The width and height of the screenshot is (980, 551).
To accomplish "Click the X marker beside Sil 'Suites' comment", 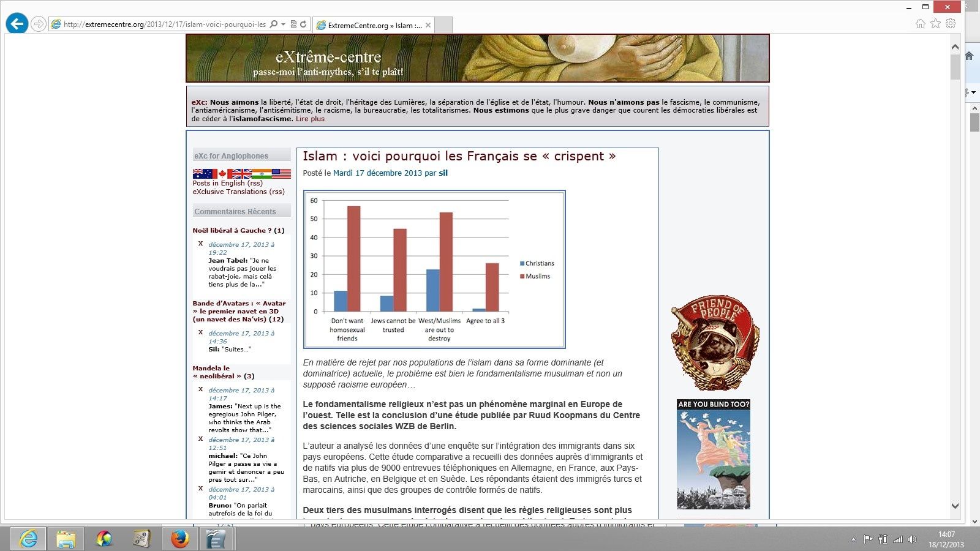I will coord(200,332).
